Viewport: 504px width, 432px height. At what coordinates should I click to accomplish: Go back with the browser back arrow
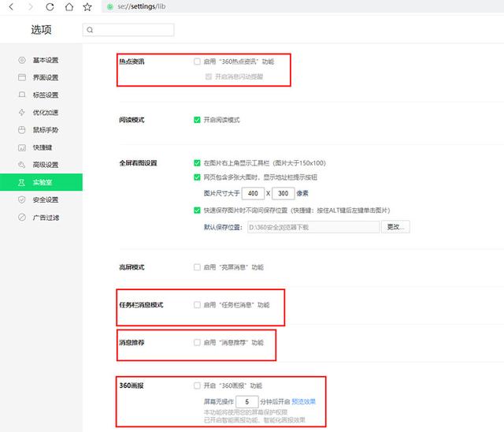11,7
